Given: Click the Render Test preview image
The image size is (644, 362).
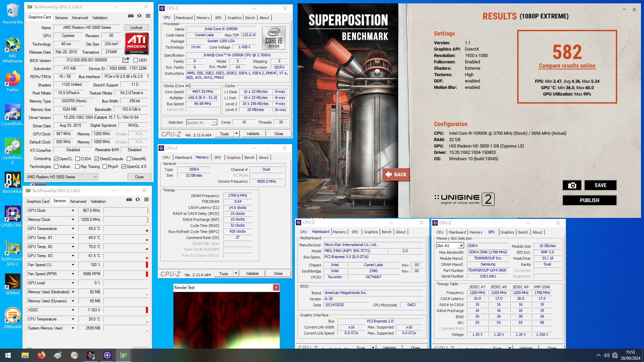Looking at the screenshot, I should (226, 320).
